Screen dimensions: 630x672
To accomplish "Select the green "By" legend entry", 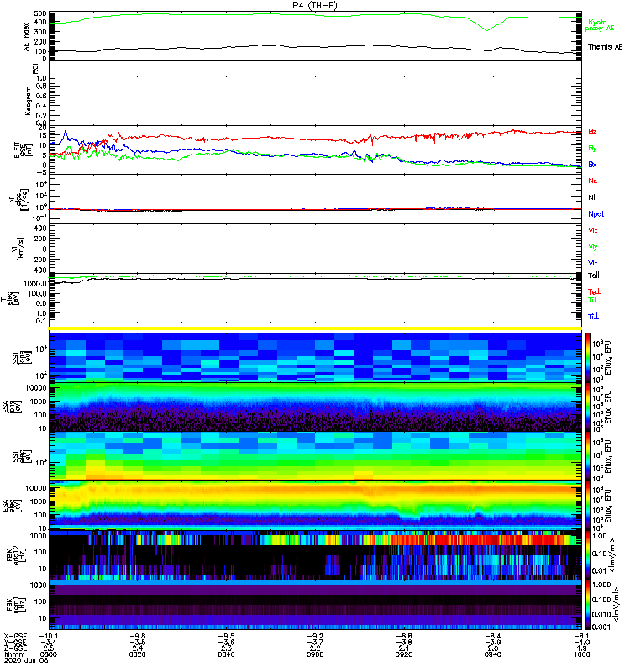I will (592, 149).
